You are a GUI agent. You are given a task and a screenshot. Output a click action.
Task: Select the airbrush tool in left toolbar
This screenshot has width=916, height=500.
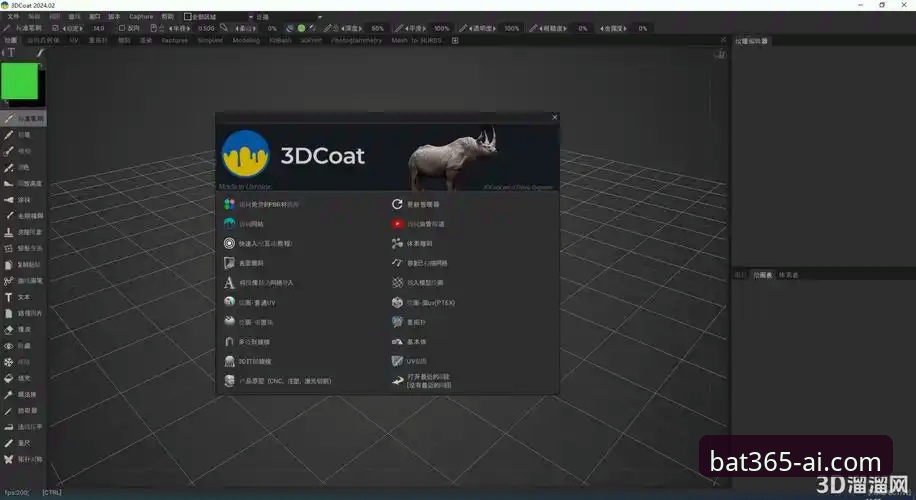tap(18, 151)
